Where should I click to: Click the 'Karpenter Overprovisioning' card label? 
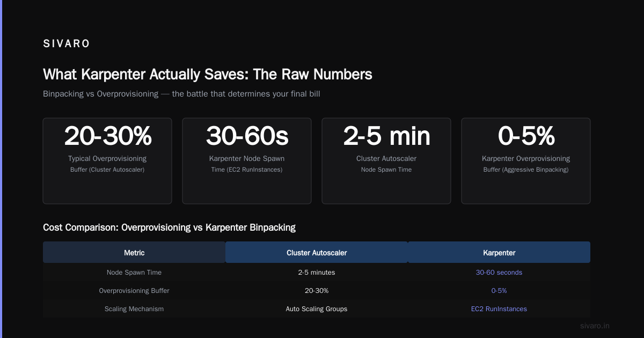point(526,159)
